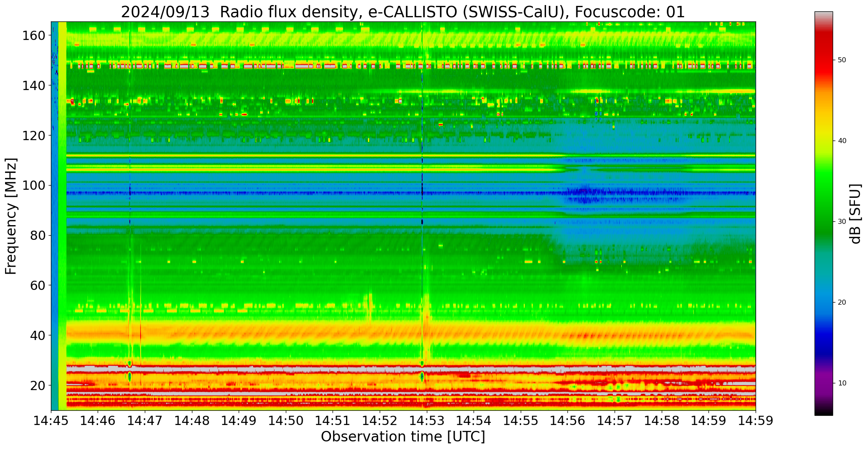Click the colorbar 50 tick label
Viewport: 868px width, 449px height.
(842, 60)
